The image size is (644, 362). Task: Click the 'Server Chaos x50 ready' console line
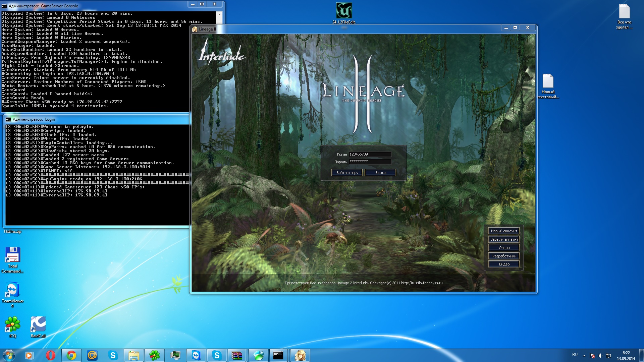62,102
